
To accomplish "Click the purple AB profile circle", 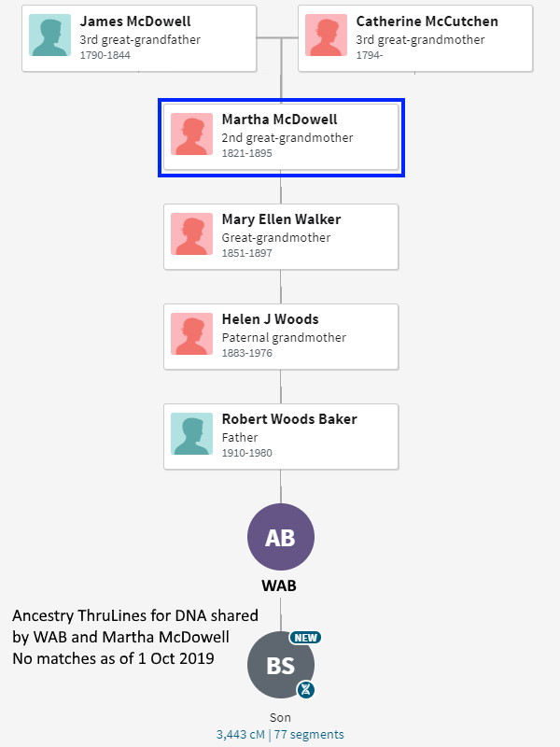I will (280, 537).
